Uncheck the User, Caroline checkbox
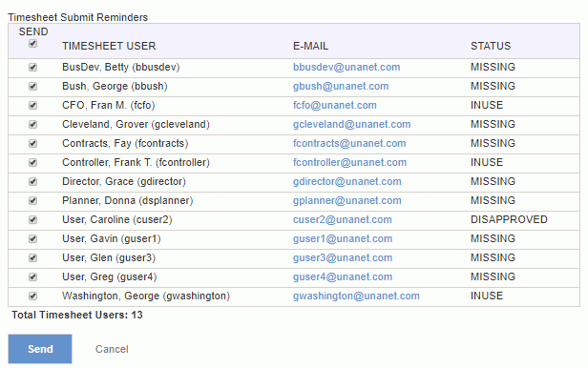 click(x=33, y=220)
